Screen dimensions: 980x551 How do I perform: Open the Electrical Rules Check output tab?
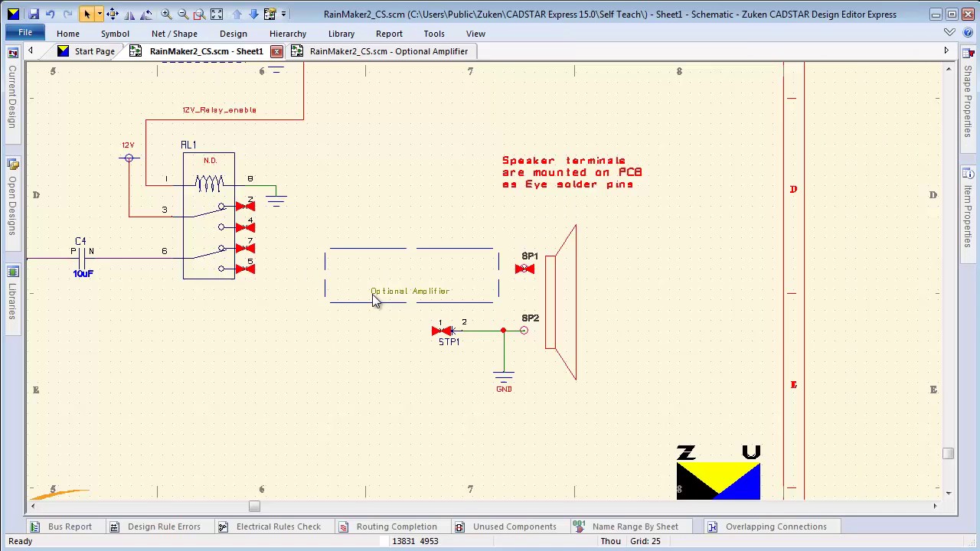269,527
